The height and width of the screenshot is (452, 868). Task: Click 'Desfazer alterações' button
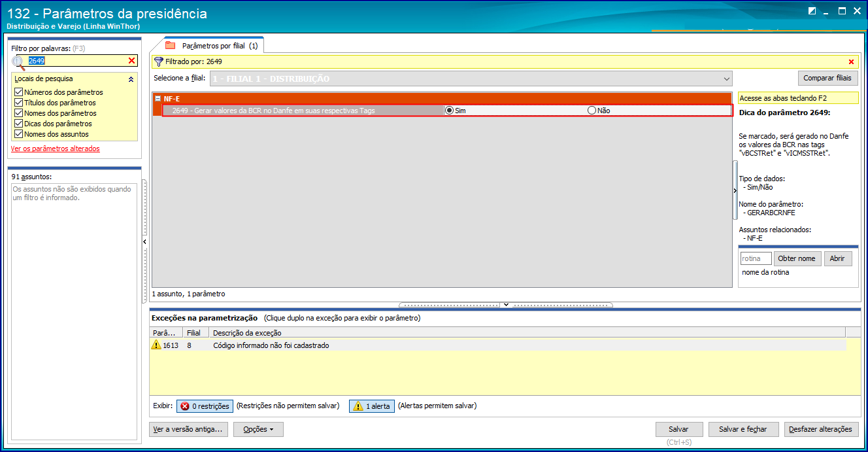click(x=820, y=429)
